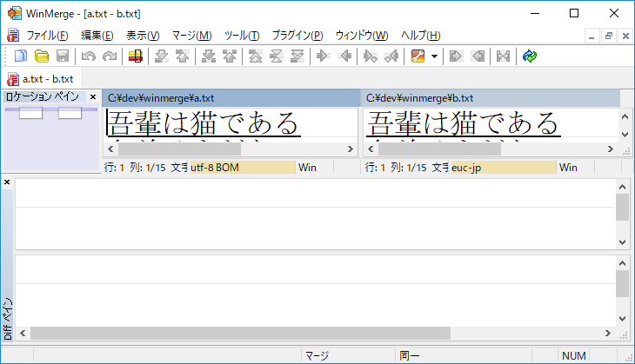Screen dimensions: 635x364
Task: Click up arrow of lower Diff pane scrollbar
Action: pos(623,263)
